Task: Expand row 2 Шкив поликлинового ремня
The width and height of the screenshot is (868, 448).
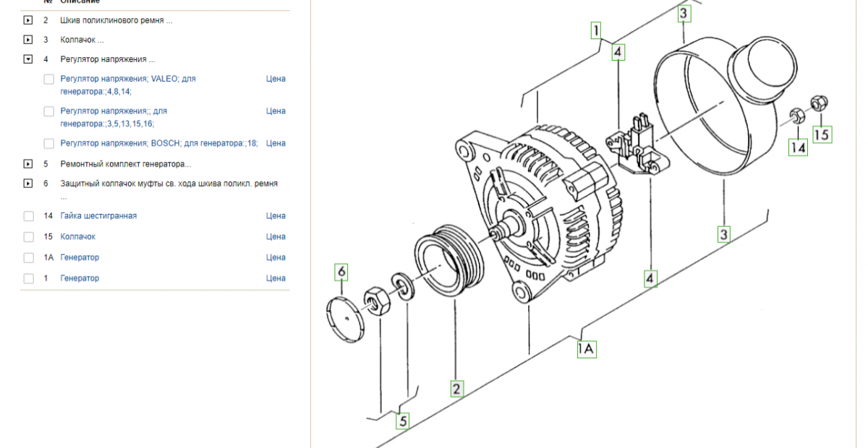Action: (x=28, y=20)
